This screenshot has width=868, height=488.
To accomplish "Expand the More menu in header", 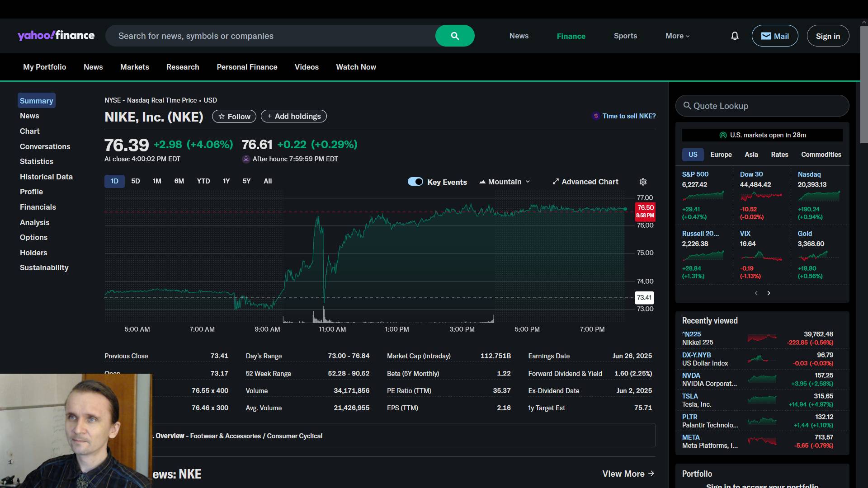I will click(677, 36).
